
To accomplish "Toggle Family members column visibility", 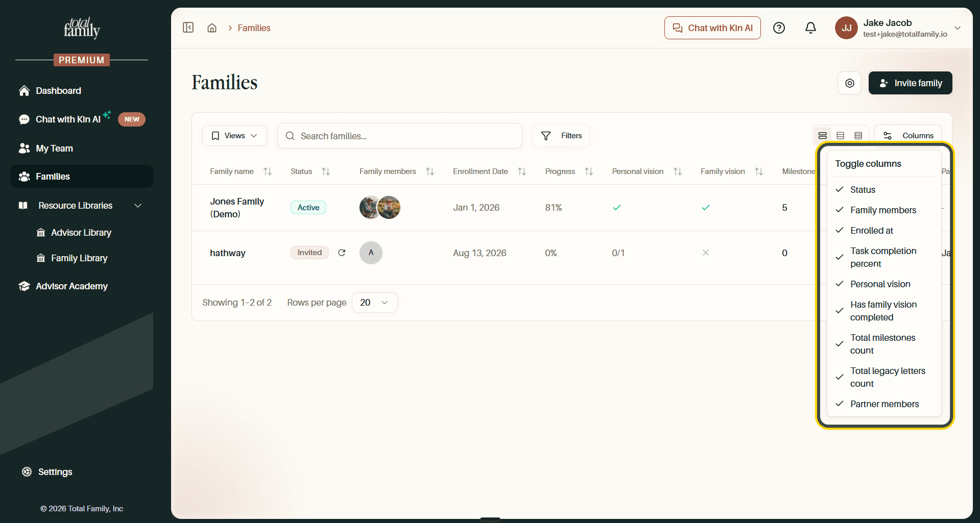I will [x=884, y=210].
